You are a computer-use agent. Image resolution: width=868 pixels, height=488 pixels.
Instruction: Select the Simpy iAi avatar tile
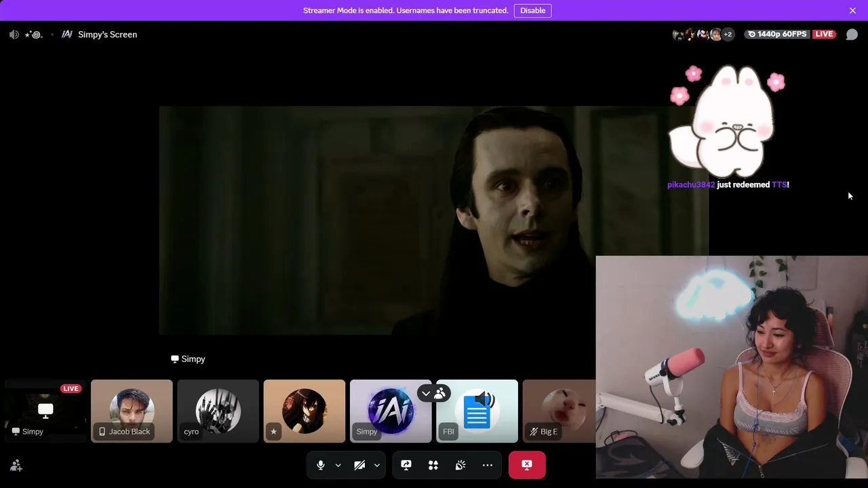(x=391, y=411)
